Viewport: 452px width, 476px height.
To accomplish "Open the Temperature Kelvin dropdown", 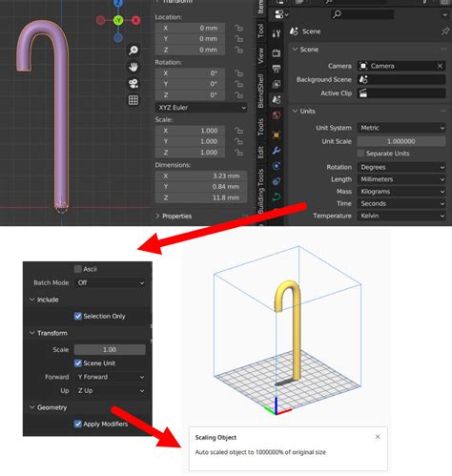I will tap(401, 216).
